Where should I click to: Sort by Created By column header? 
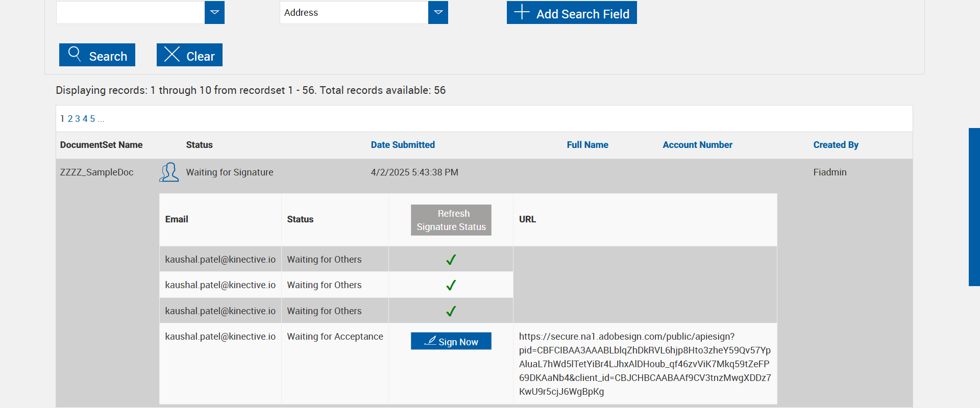pos(836,145)
